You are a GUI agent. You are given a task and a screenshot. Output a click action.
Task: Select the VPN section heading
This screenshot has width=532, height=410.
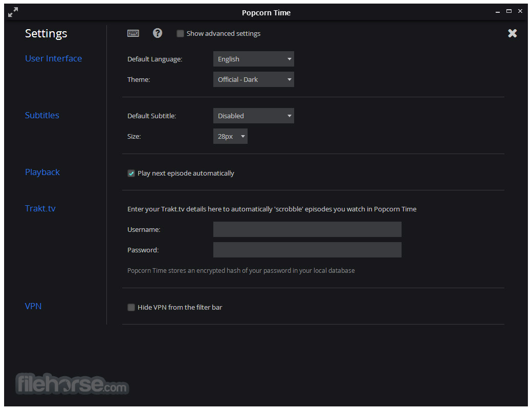coord(33,306)
